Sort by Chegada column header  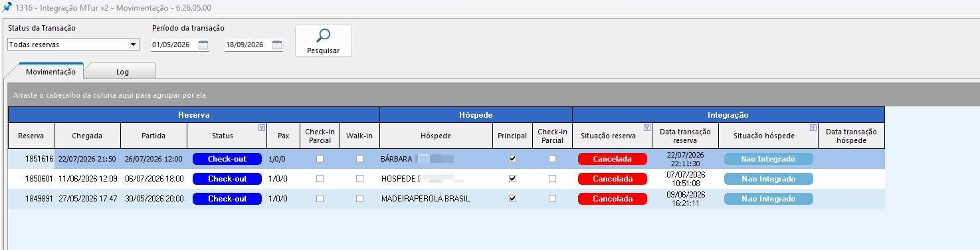(x=87, y=136)
